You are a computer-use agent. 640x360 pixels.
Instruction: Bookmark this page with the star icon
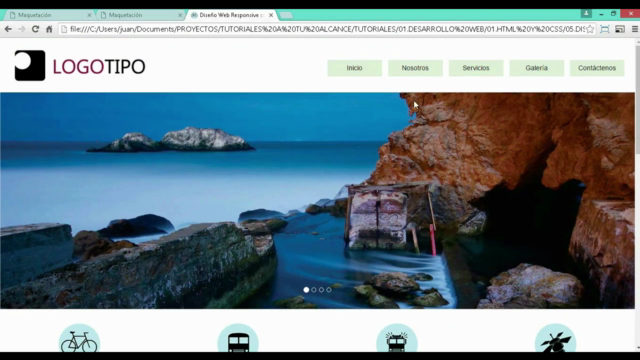coord(590,29)
